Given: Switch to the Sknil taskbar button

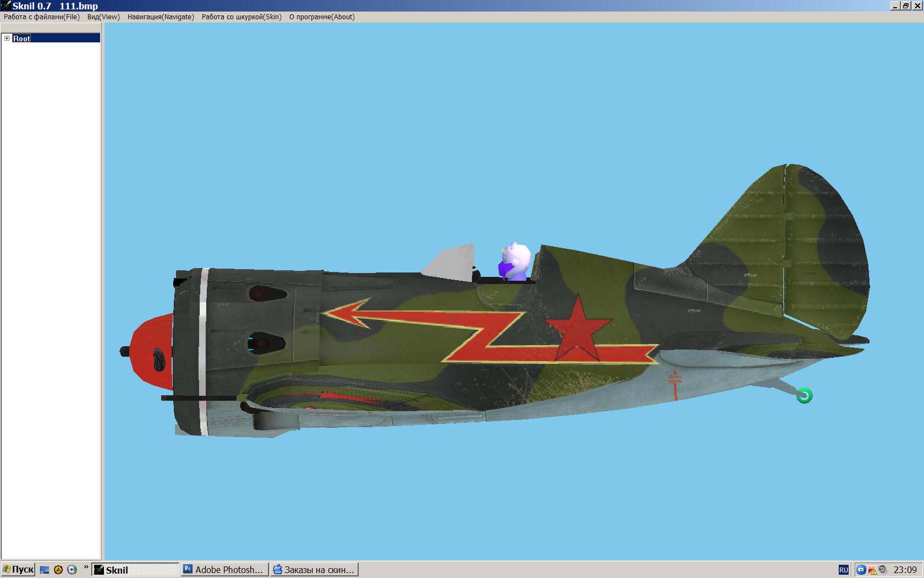Looking at the screenshot, I should [136, 570].
